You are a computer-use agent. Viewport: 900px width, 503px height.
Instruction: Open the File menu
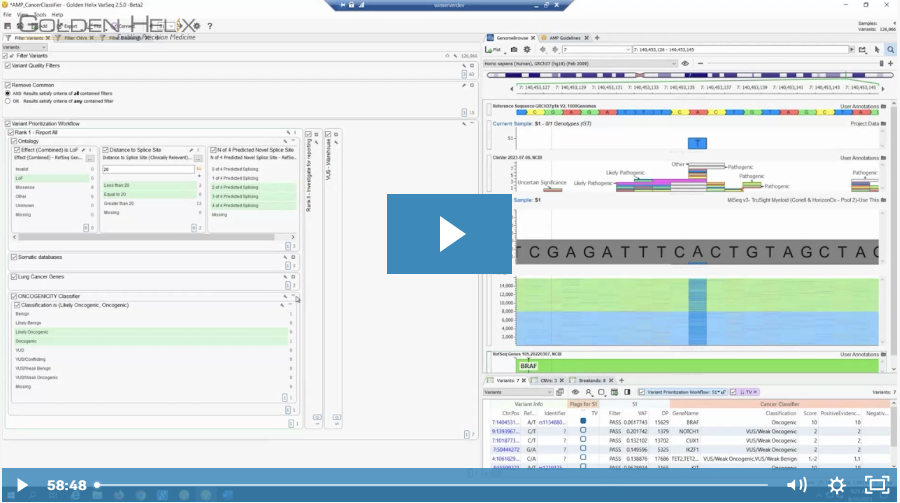coord(7,15)
